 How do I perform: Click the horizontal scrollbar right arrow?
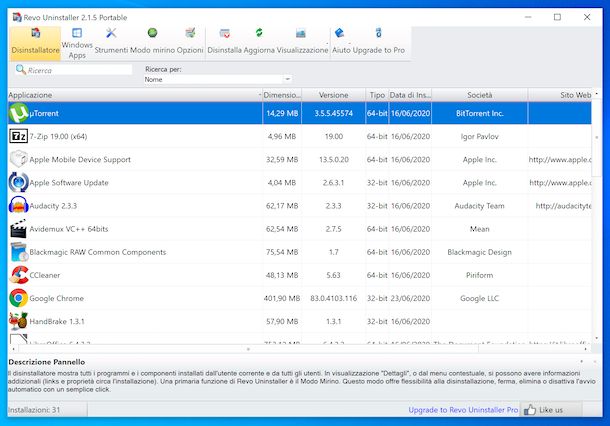tap(585, 349)
